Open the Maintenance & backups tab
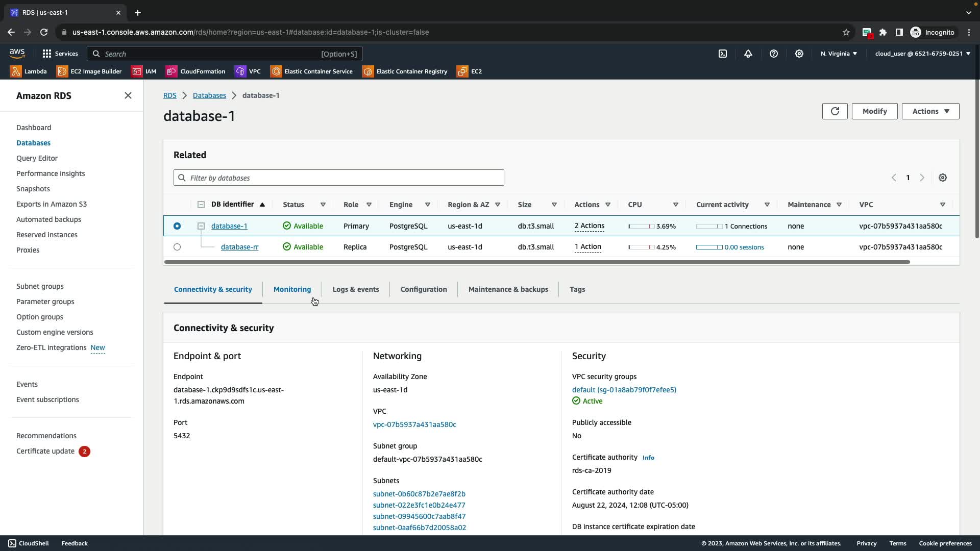This screenshot has width=980, height=551. [508, 289]
